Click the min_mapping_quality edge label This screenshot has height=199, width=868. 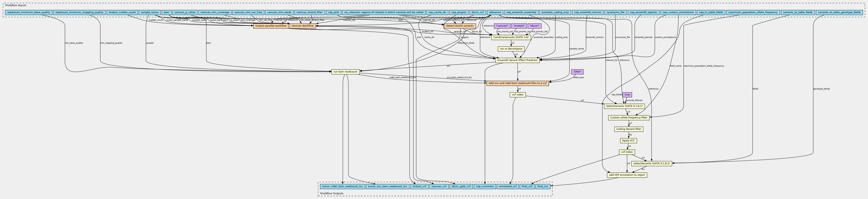(111, 43)
